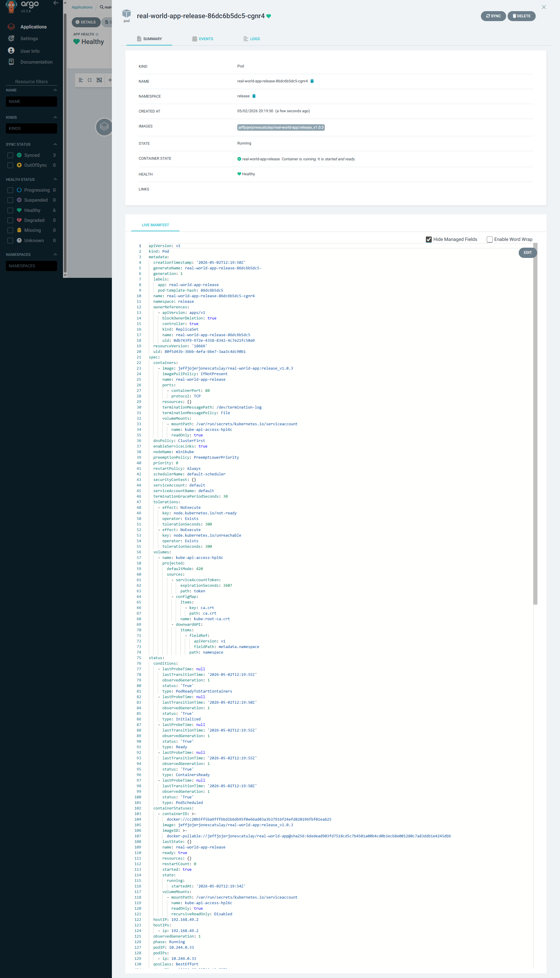
Task: Switch to the LOGS tab
Action: pos(252,39)
